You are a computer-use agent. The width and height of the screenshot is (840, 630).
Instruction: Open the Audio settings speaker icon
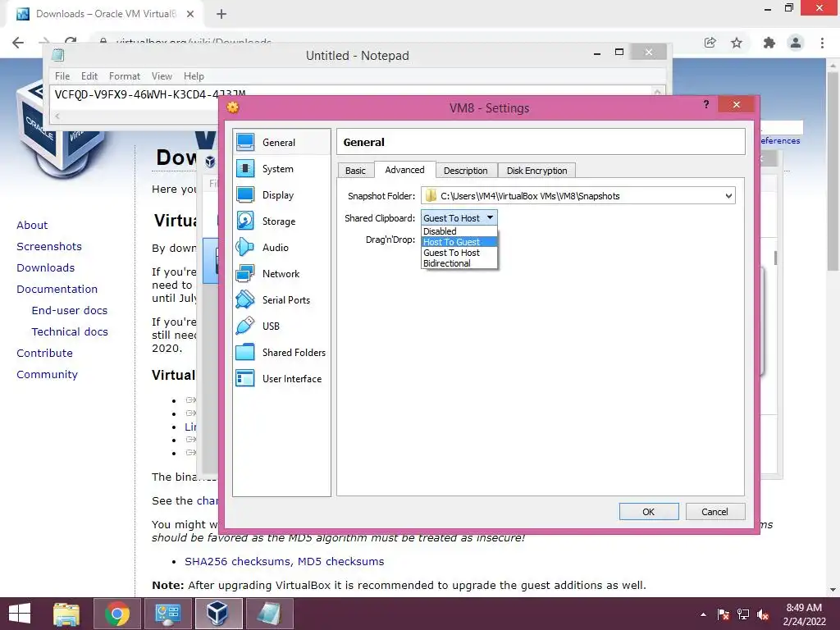click(x=245, y=248)
